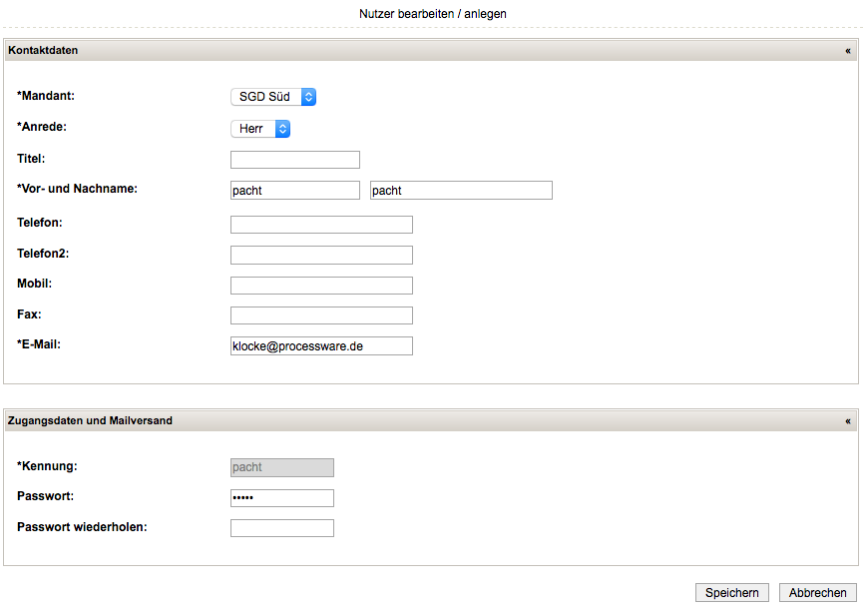Screen dimensions: 868x616
Task: Click the E-Mail field with klocke@processware.de
Action: coord(321,346)
